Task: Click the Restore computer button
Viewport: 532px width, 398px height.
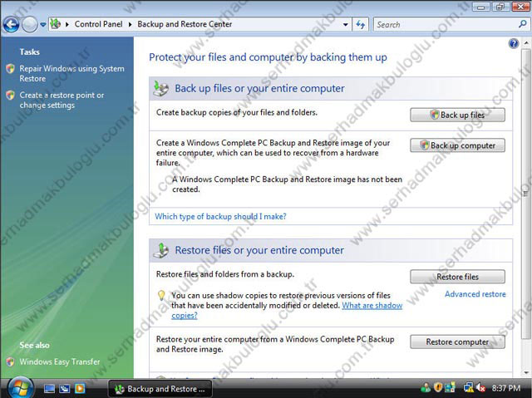Action: (x=457, y=341)
